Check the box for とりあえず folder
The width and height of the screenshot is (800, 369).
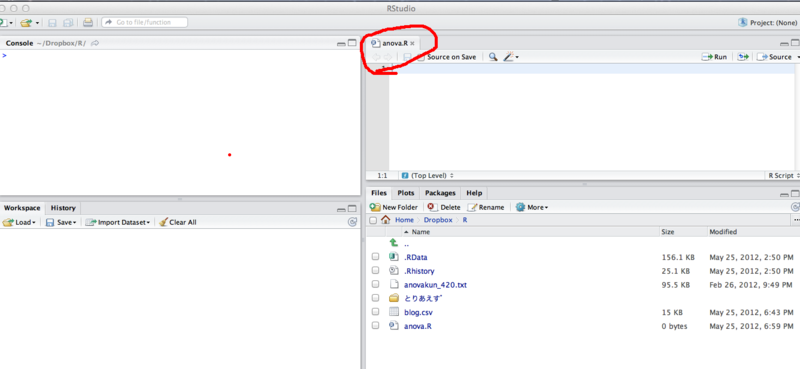coord(376,298)
